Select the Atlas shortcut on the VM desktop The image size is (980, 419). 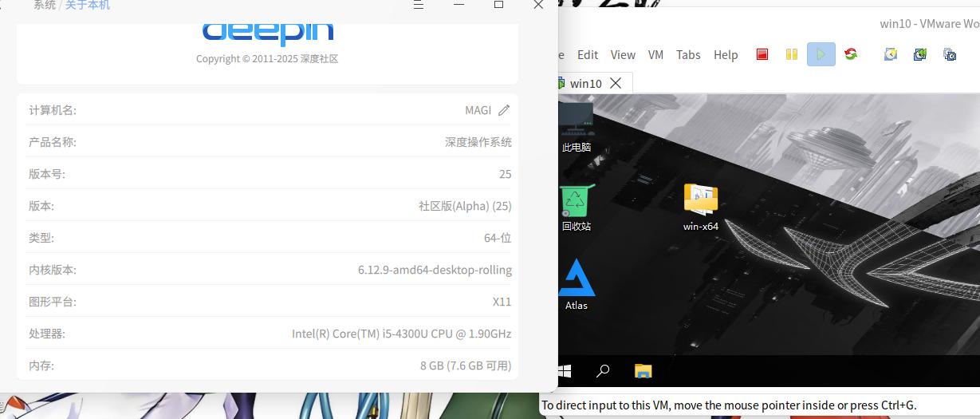(x=577, y=285)
